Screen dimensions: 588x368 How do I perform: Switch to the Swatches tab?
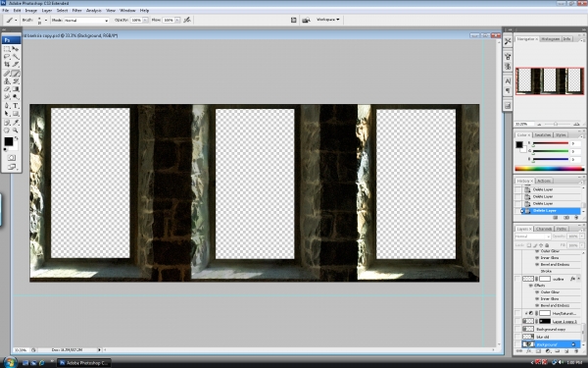542,134
